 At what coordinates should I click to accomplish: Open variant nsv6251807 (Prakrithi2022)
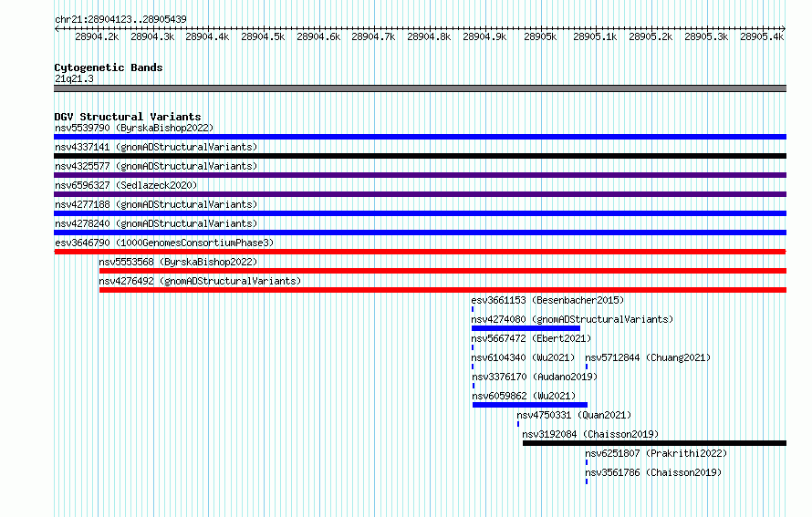point(656,453)
